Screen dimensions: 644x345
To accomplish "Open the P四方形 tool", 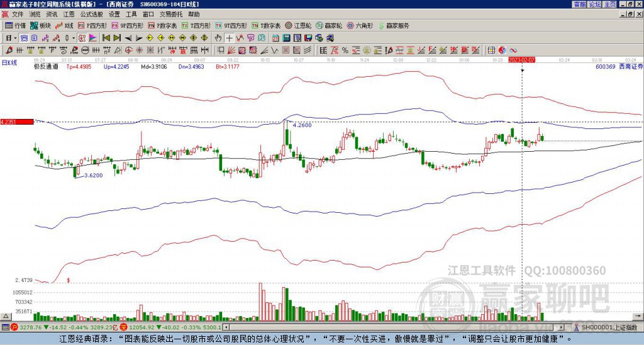I will [x=92, y=25].
